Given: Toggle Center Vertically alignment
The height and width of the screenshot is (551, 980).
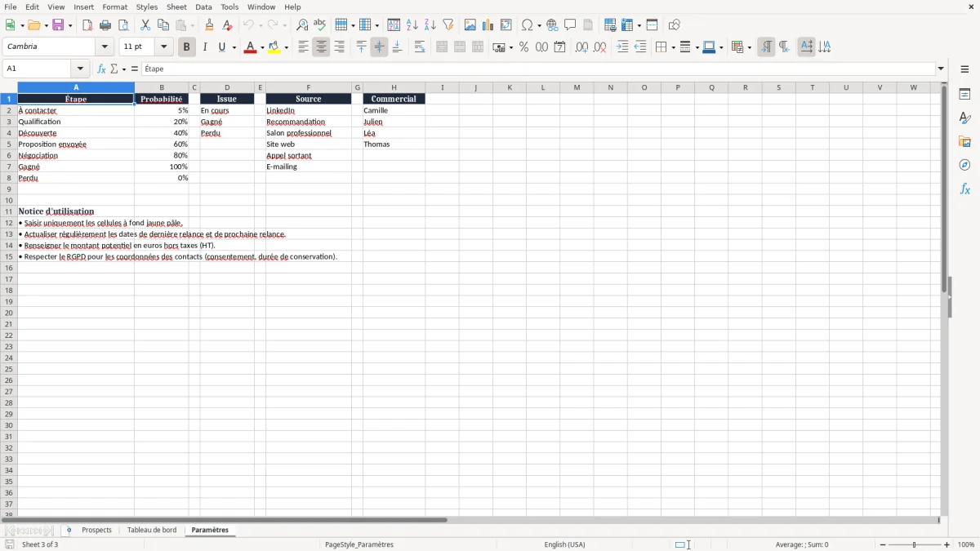Looking at the screenshot, I should [x=379, y=47].
